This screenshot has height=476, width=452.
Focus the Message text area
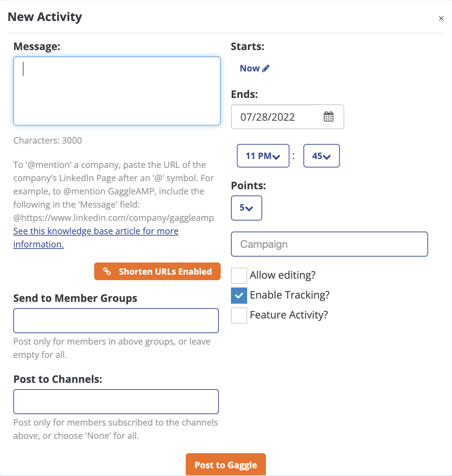click(117, 91)
